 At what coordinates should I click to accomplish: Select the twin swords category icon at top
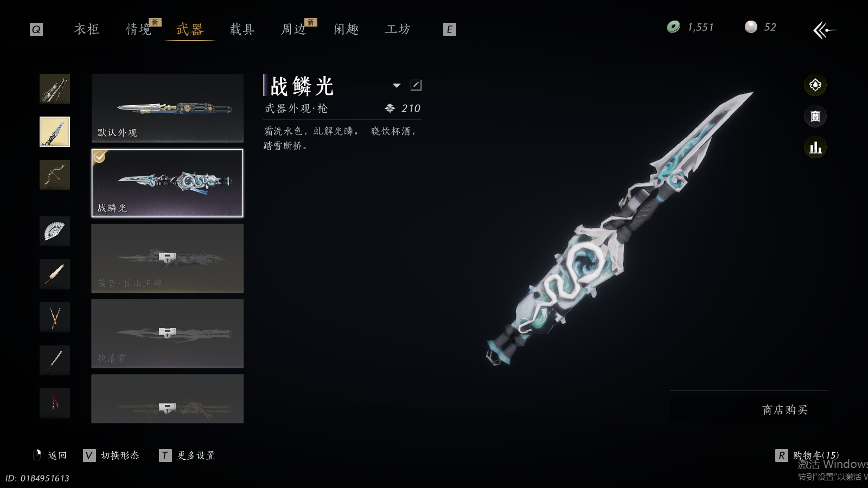pos(54,89)
